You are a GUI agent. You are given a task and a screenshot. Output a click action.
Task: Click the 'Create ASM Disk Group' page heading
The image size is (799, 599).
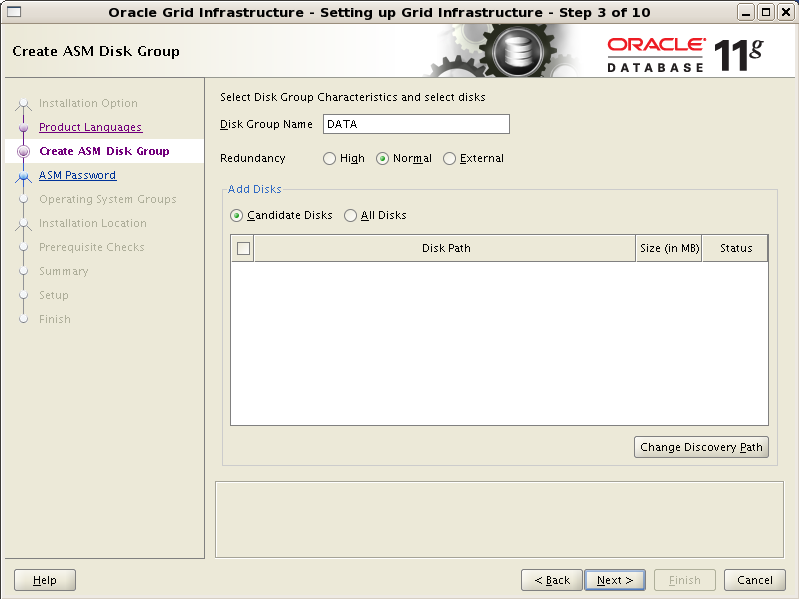(x=96, y=51)
